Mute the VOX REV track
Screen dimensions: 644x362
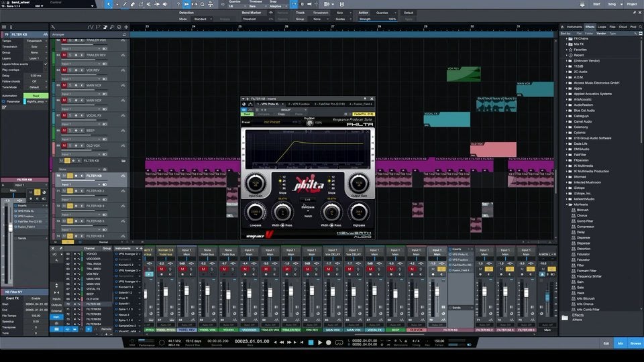pos(64,70)
